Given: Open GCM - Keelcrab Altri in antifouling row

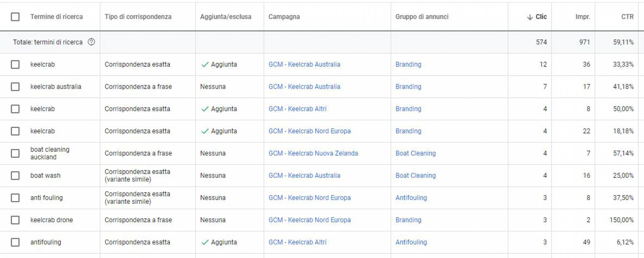Looking at the screenshot, I should pyautogui.click(x=297, y=242).
